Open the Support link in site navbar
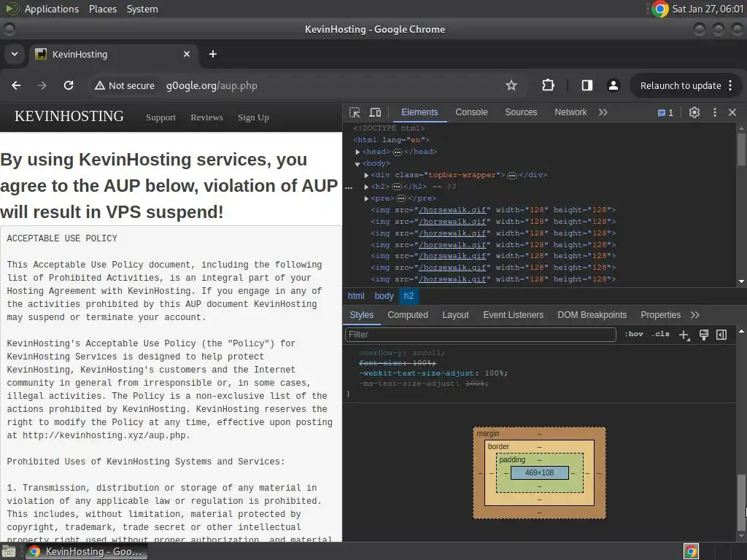Image resolution: width=747 pixels, height=560 pixels. (x=160, y=117)
